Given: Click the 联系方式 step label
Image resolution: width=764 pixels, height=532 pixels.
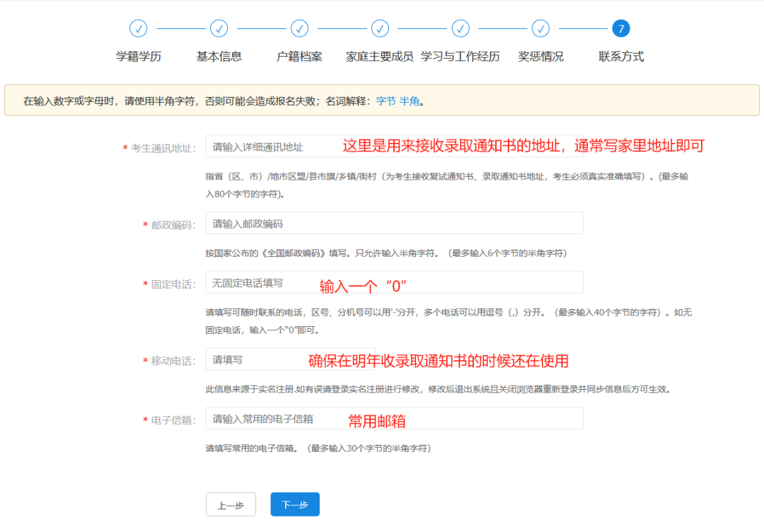Looking at the screenshot, I should [x=620, y=55].
